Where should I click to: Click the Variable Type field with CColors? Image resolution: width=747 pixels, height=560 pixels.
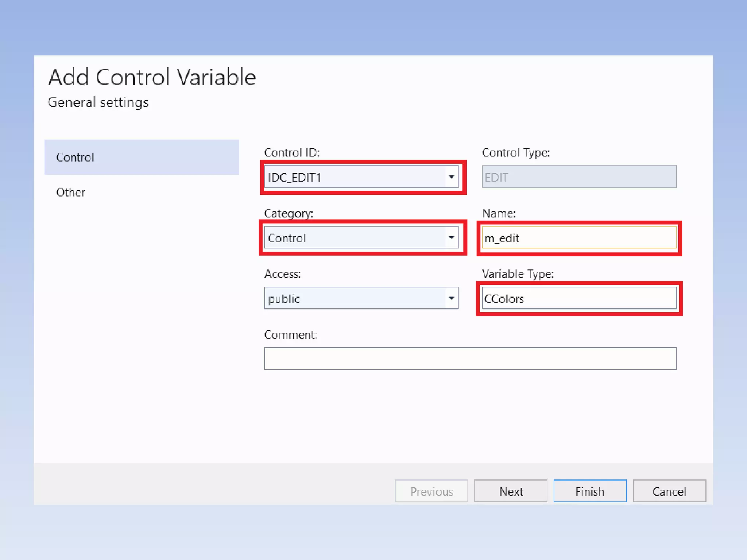pyautogui.click(x=579, y=298)
